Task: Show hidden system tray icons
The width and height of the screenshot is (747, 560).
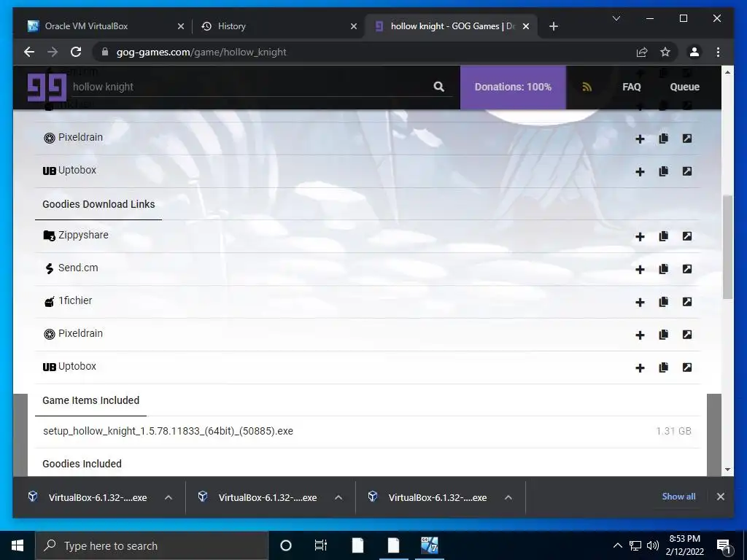Action: point(617,545)
